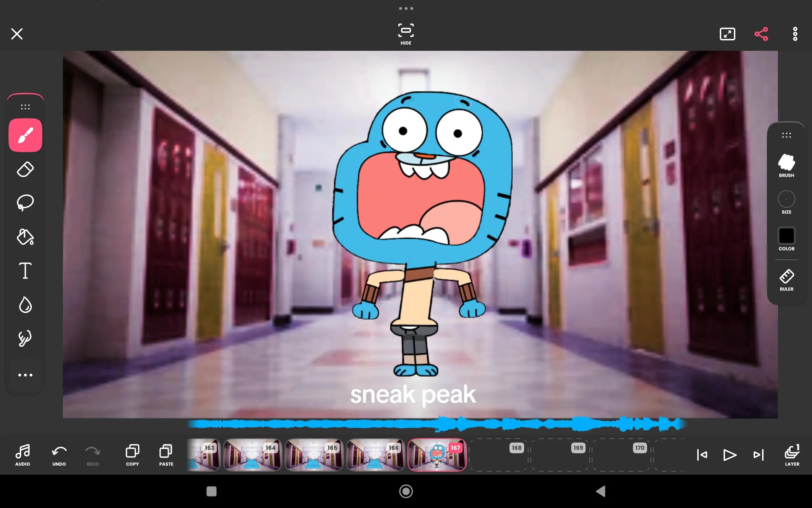Select frame 165 thumbnail
Image resolution: width=812 pixels, height=508 pixels.
pos(314,455)
